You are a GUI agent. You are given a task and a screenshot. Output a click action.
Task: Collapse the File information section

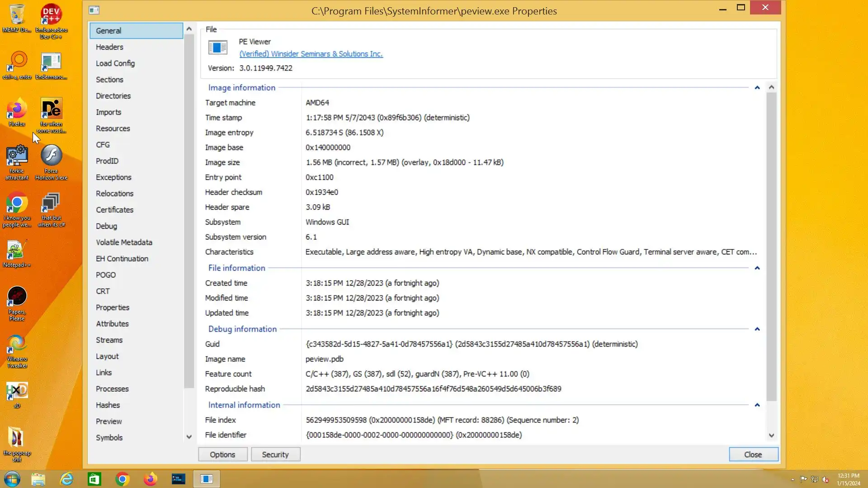coord(757,268)
